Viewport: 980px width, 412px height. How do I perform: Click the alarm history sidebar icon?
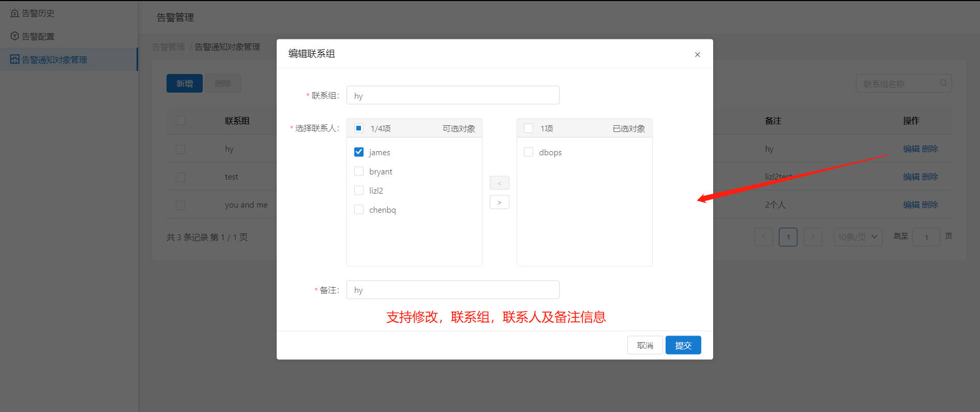tap(15, 13)
